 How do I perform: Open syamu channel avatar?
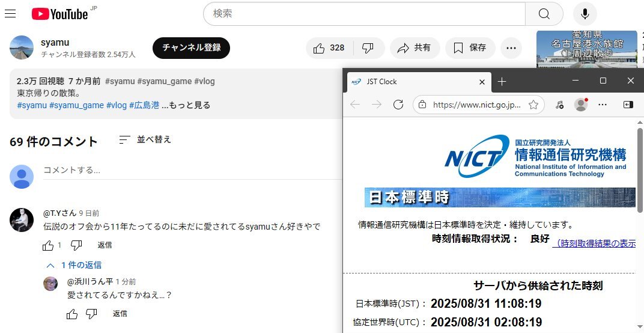pos(22,47)
